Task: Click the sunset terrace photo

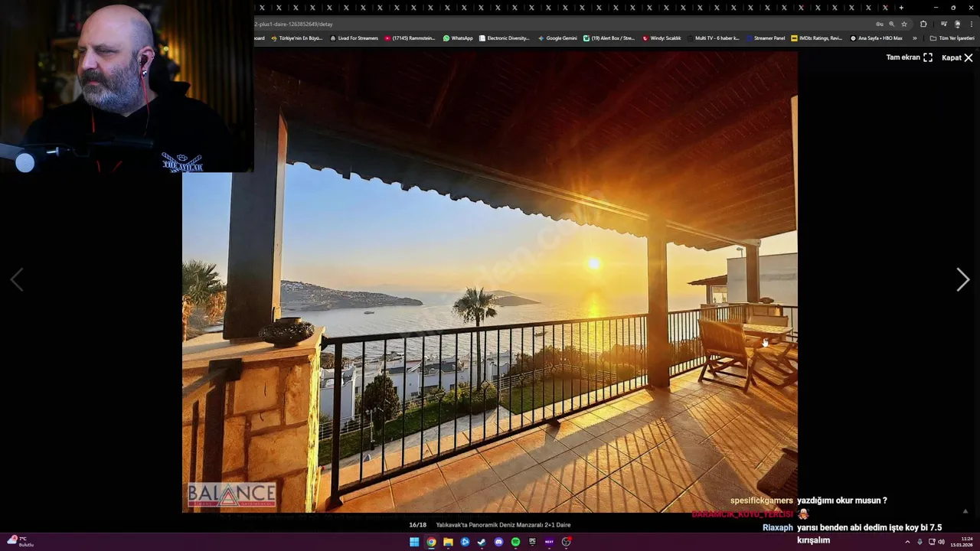Action: (490, 282)
